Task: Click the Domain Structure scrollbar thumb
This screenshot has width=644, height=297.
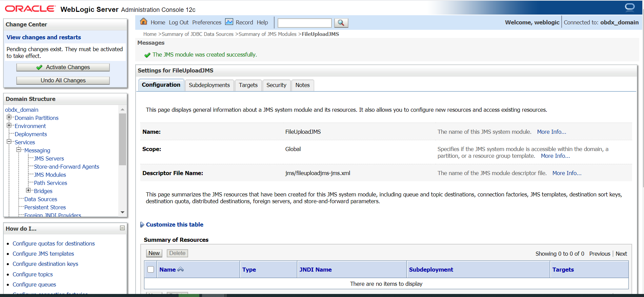Action: [x=122, y=139]
